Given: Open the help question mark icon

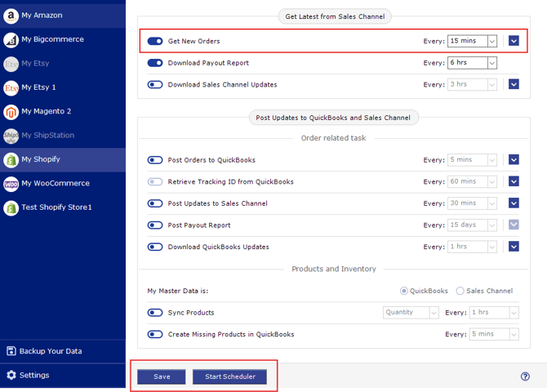Looking at the screenshot, I should click(x=525, y=376).
